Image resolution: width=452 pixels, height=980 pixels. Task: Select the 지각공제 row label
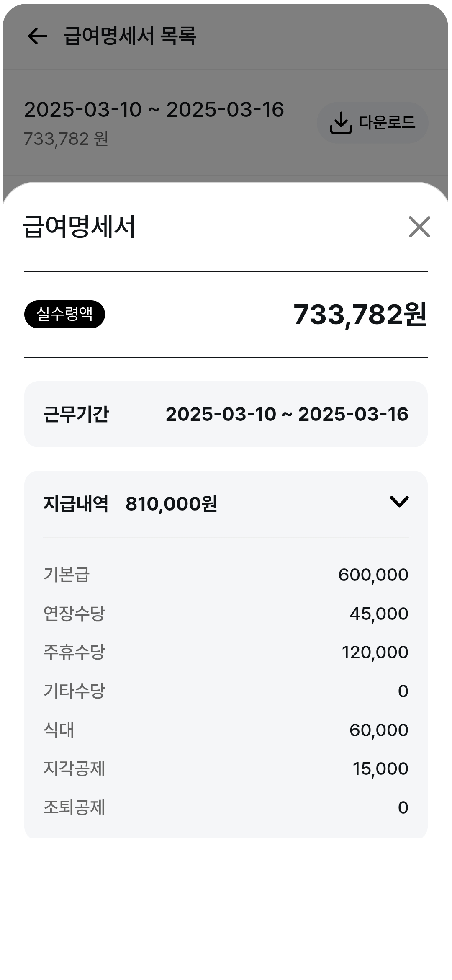coord(74,769)
